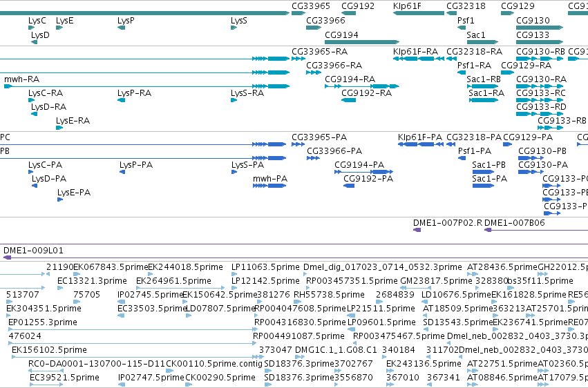Click the Sac1-RB transcript label
The width and height of the screenshot is (588, 388).
point(484,79)
